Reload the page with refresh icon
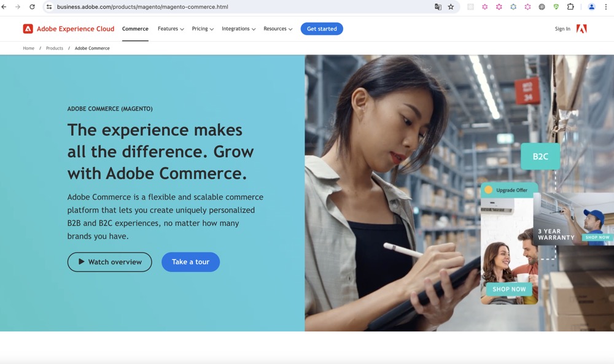This screenshot has width=614, height=364. 32,7
